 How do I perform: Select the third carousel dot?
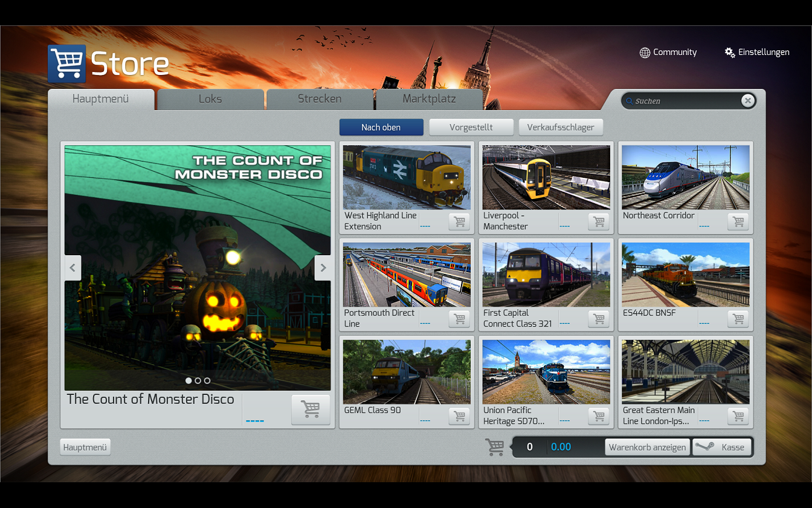pos(207,381)
